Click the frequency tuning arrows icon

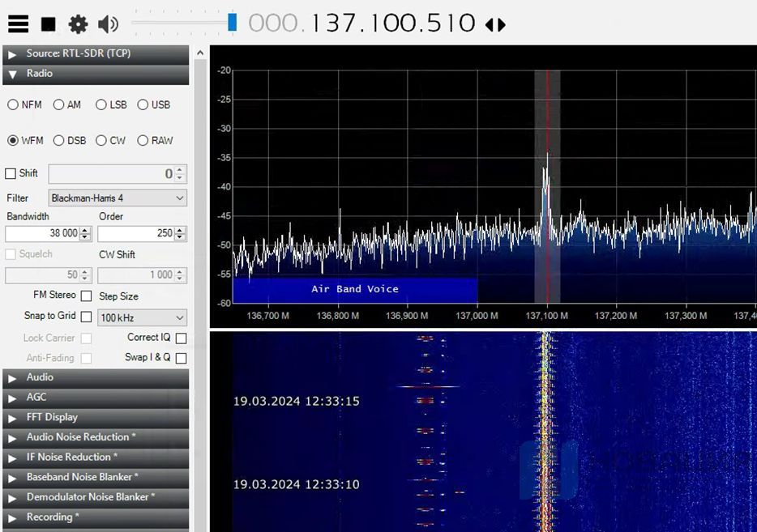[495, 24]
